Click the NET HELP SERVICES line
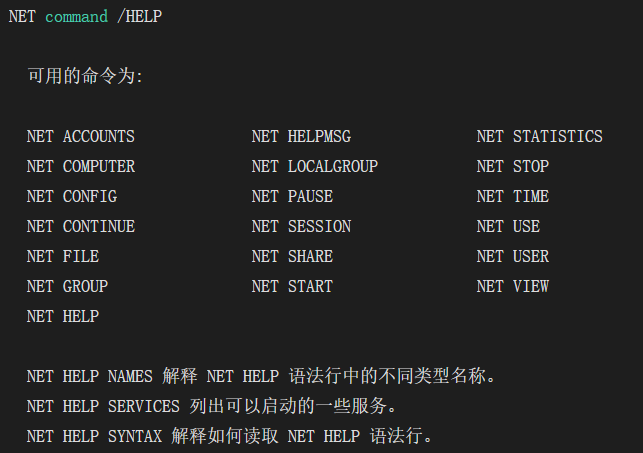Screen dimensions: 643x453 click(211, 406)
